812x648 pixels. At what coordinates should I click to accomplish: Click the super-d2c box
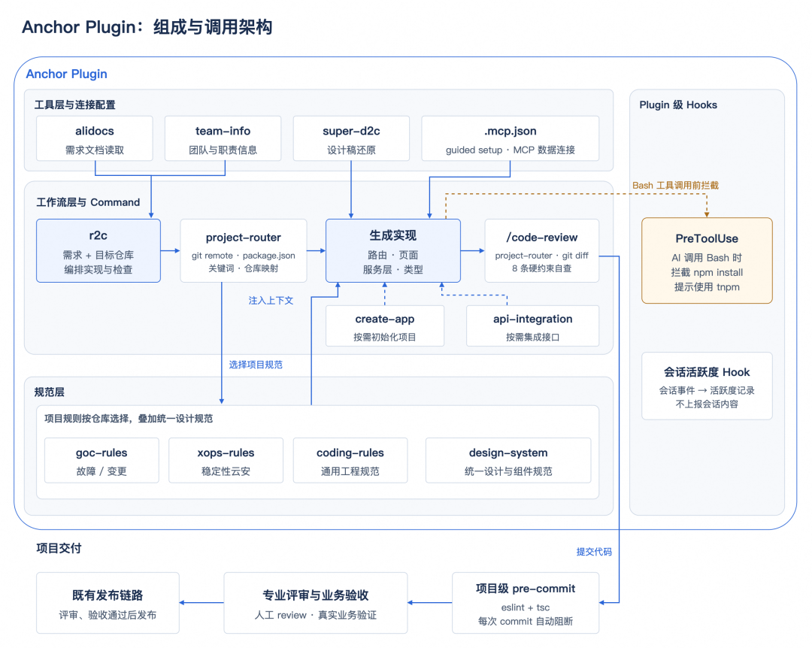(351, 138)
